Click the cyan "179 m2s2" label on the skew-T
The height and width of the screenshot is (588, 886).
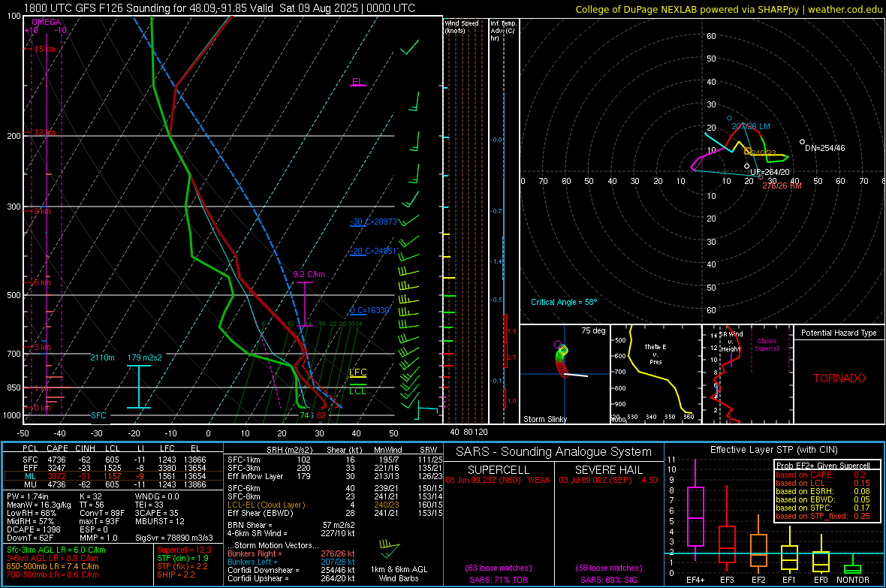[145, 357]
